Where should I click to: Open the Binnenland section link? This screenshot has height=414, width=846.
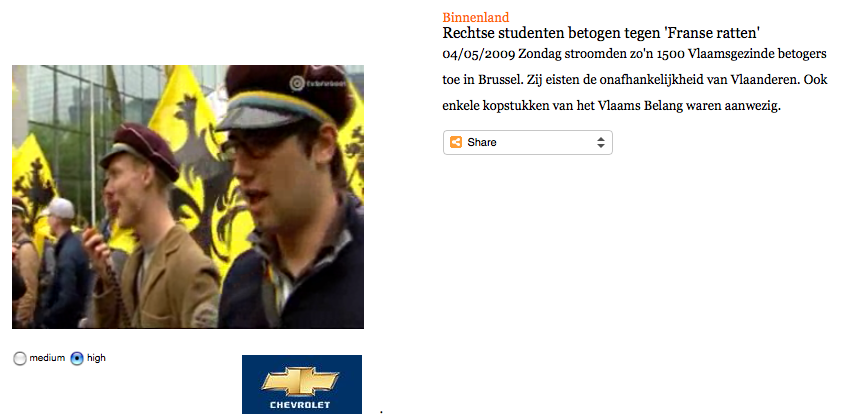click(476, 17)
